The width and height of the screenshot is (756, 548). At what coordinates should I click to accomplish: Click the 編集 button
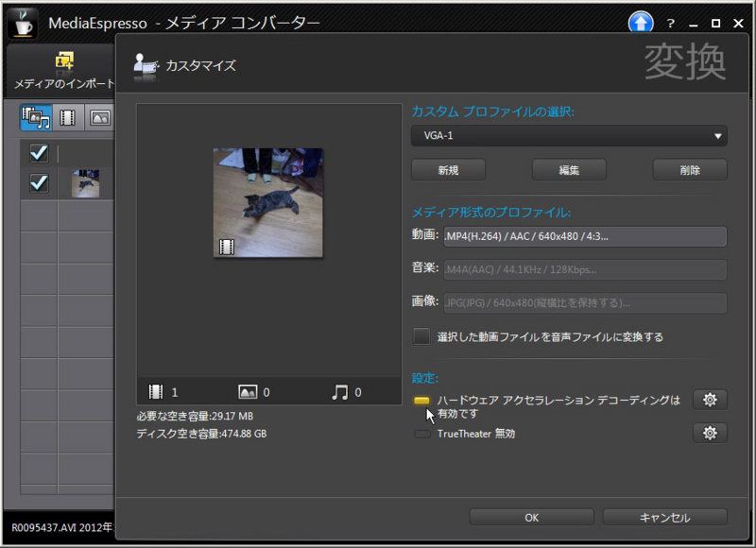(569, 170)
